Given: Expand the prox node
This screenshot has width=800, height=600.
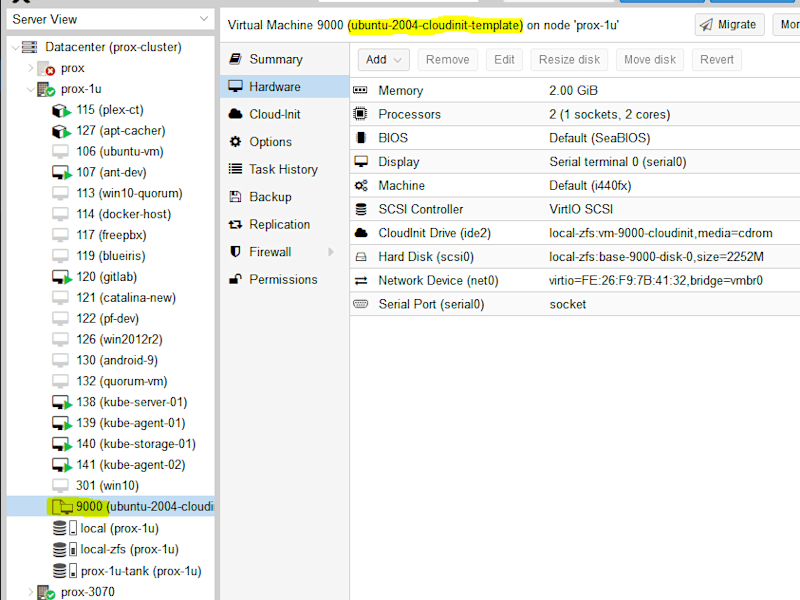Looking at the screenshot, I should pyautogui.click(x=31, y=67).
